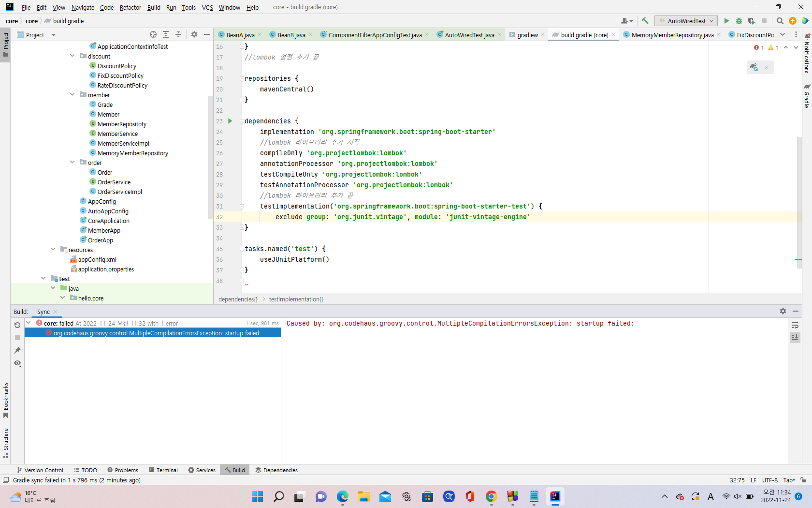Open the Gradle side tool window
Image resolution: width=812 pixels, height=508 pixels.
pyautogui.click(x=807, y=96)
